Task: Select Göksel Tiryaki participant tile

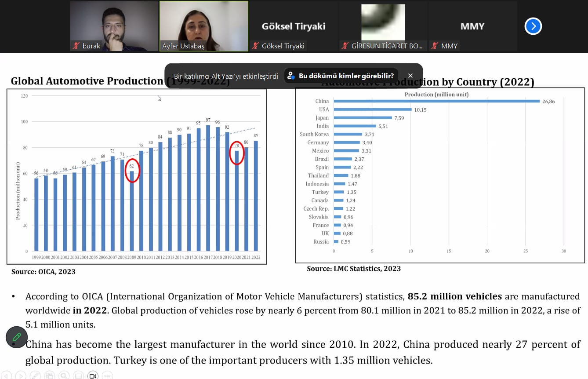Action: (x=293, y=26)
